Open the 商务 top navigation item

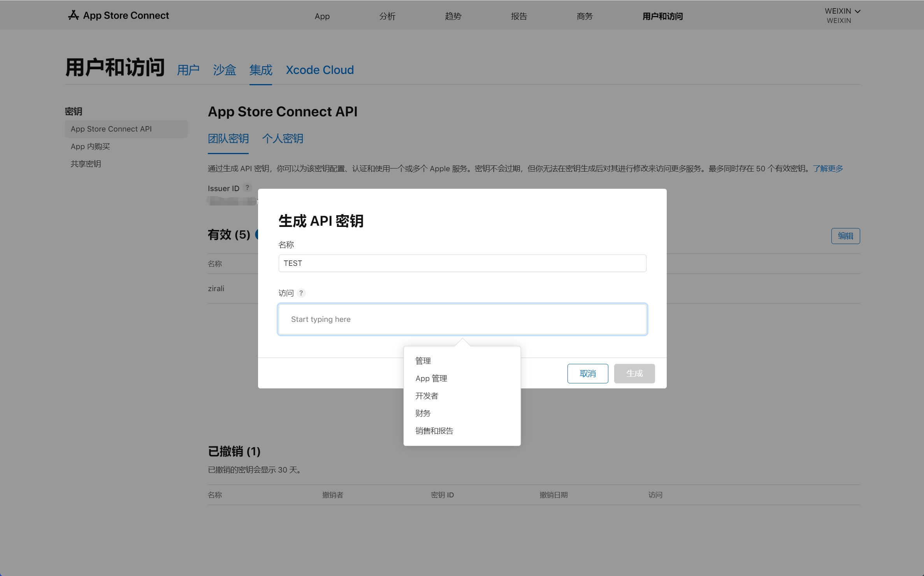click(585, 16)
